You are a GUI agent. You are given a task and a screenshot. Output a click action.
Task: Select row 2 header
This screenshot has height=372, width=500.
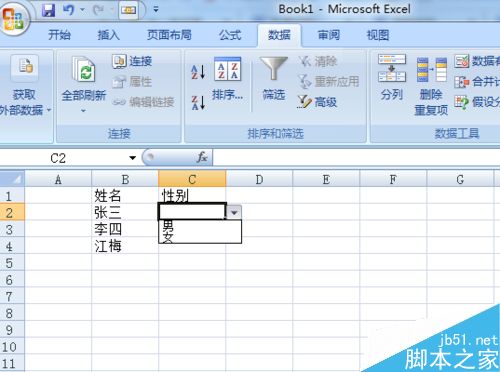[12, 212]
